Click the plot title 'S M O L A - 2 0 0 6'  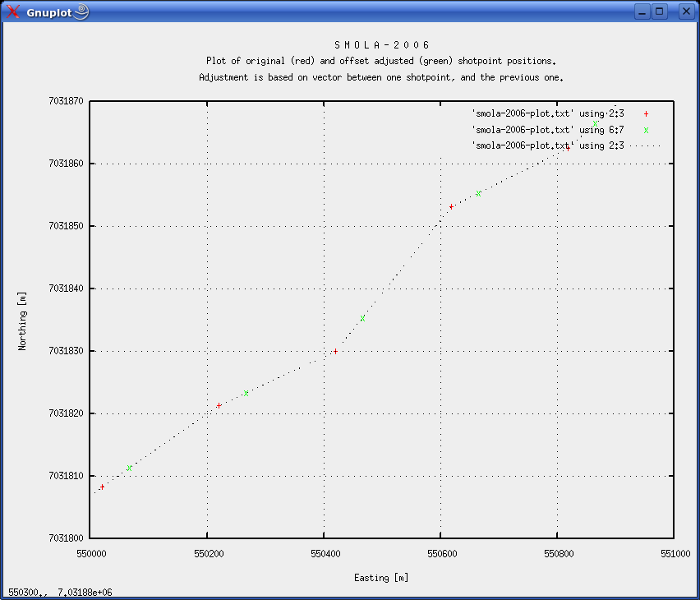click(x=381, y=45)
